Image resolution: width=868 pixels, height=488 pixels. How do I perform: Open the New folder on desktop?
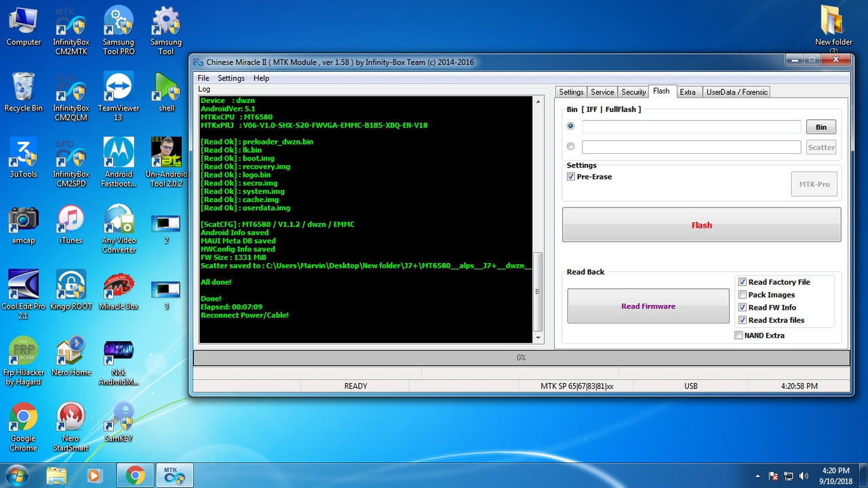click(x=833, y=28)
